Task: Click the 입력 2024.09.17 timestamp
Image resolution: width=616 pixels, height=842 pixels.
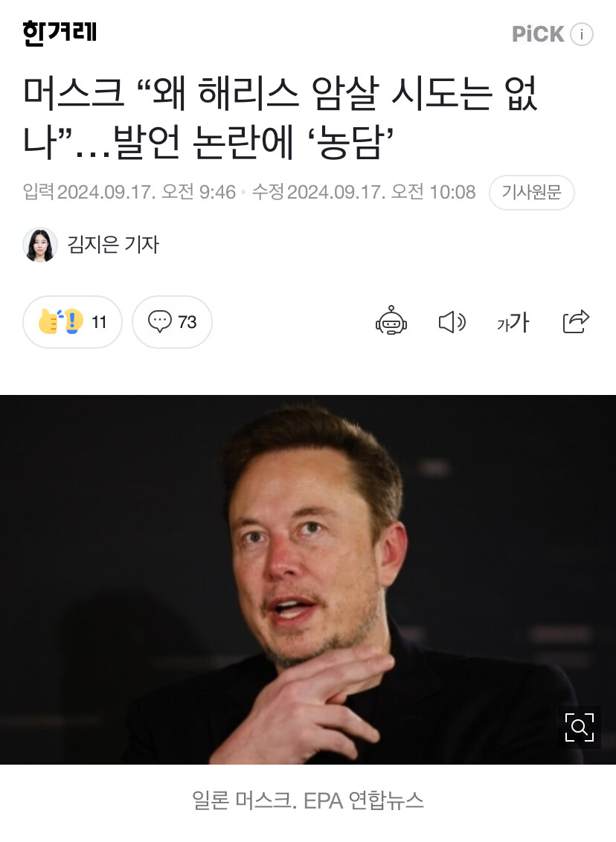Action: 129,192
